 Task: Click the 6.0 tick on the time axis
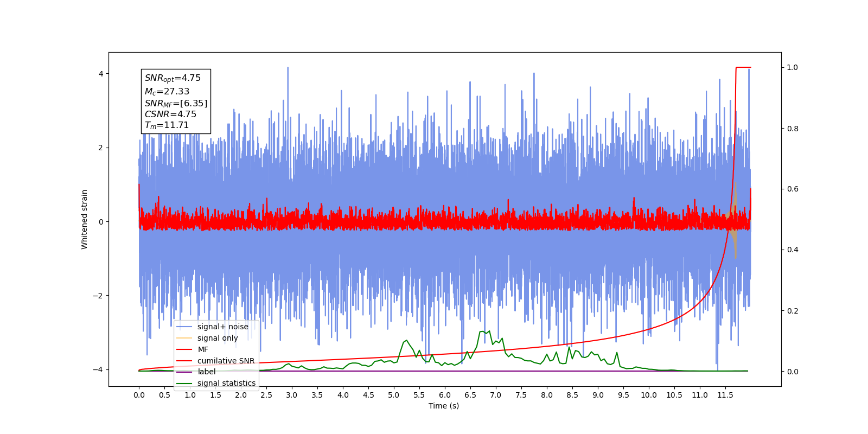[x=445, y=395]
